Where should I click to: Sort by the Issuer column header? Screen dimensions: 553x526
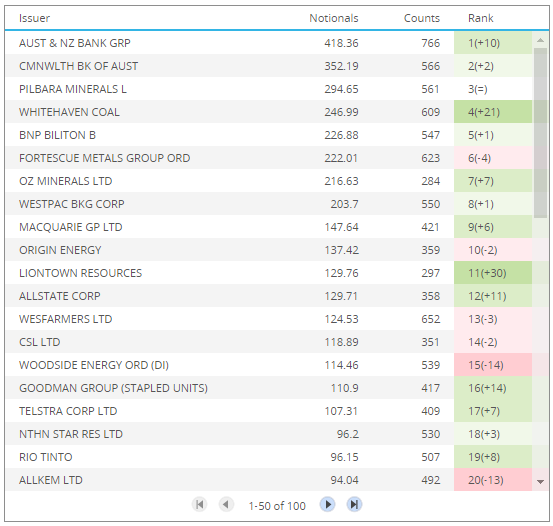click(34, 18)
